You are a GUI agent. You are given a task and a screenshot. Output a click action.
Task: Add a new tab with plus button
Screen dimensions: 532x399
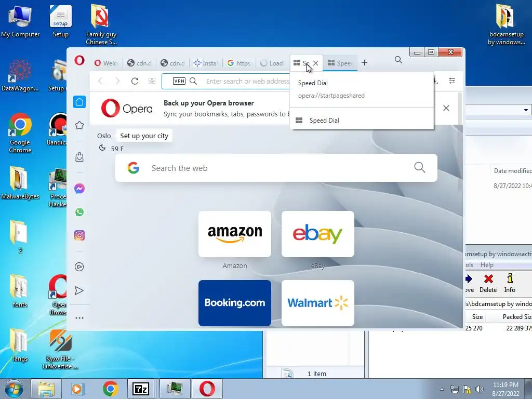point(364,63)
